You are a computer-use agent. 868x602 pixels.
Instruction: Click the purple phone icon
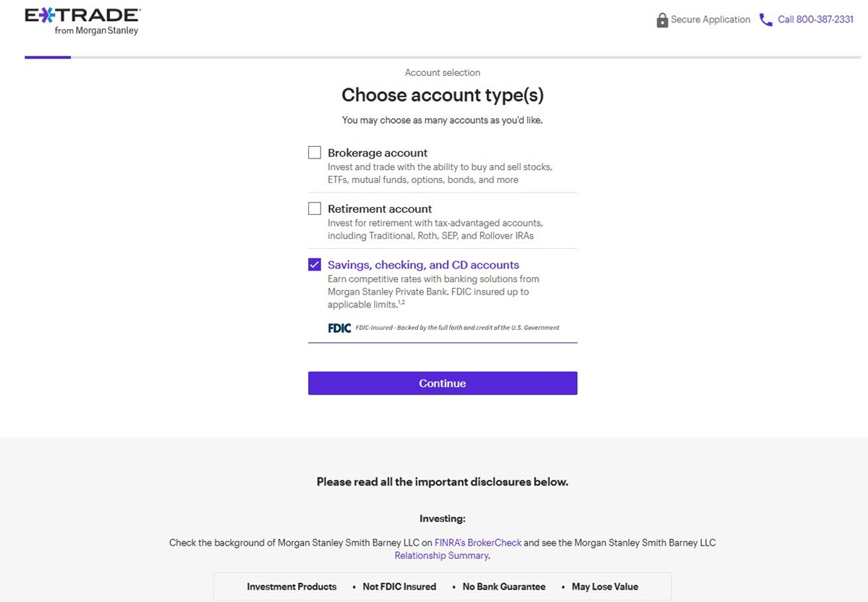[766, 20]
